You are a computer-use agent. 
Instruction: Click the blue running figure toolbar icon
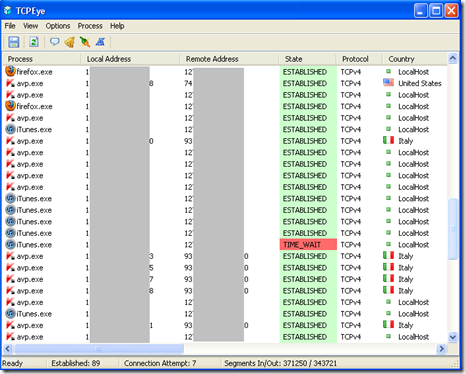(x=100, y=42)
